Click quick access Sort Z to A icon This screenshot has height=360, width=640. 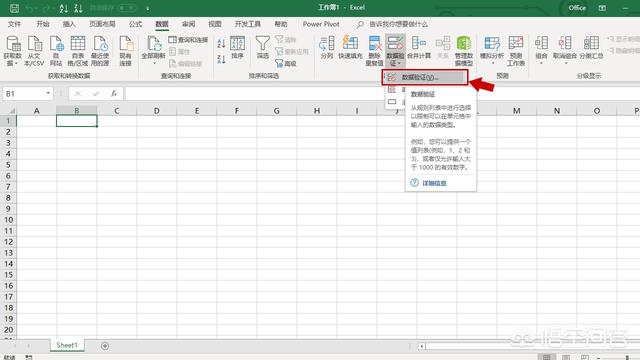(78, 8)
